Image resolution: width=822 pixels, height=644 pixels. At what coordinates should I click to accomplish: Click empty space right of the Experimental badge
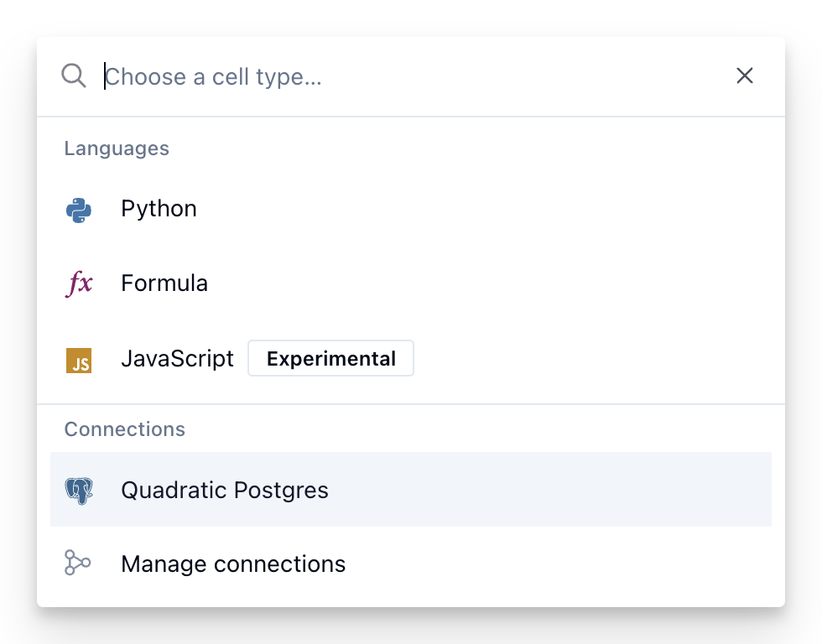click(x=587, y=359)
